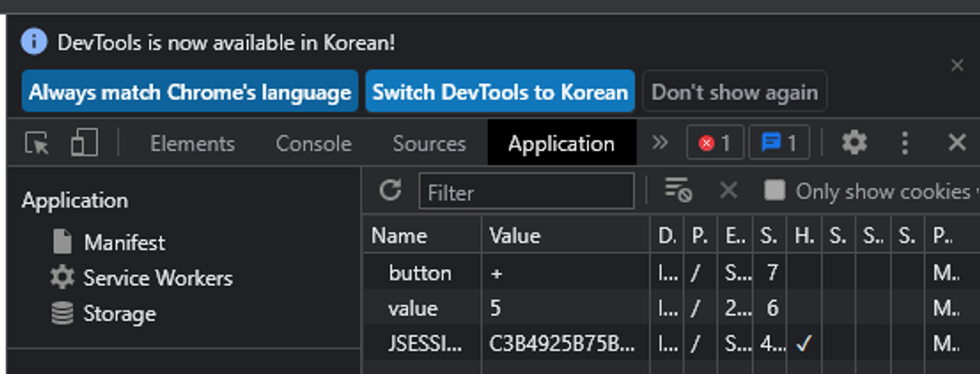Viewport: 980px width, 374px height.
Task: Click the Manifest document icon
Action: [62, 242]
